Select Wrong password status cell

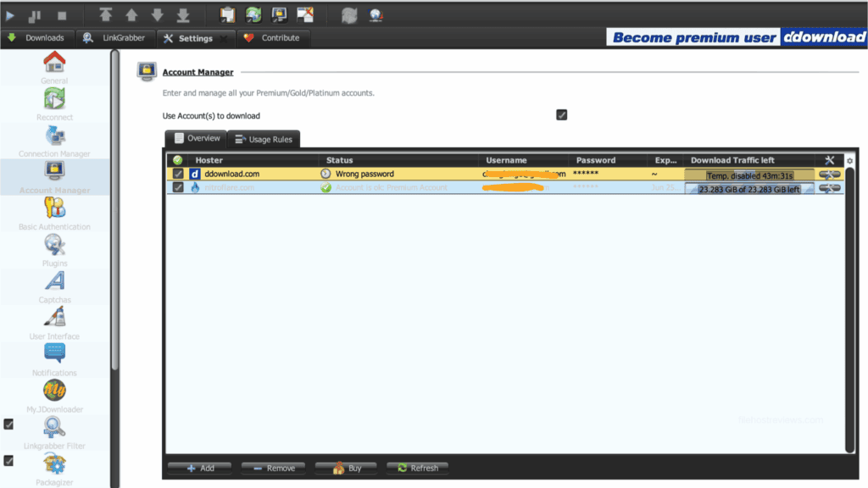pyautogui.click(x=398, y=174)
